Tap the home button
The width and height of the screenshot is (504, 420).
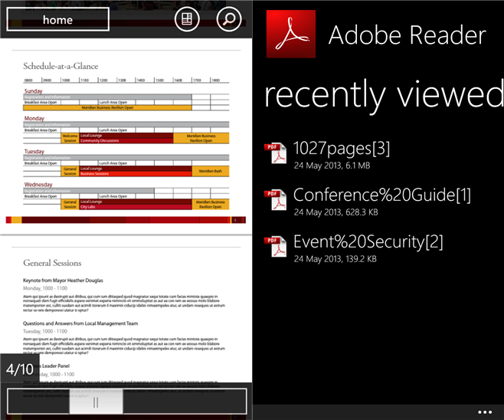(58, 20)
